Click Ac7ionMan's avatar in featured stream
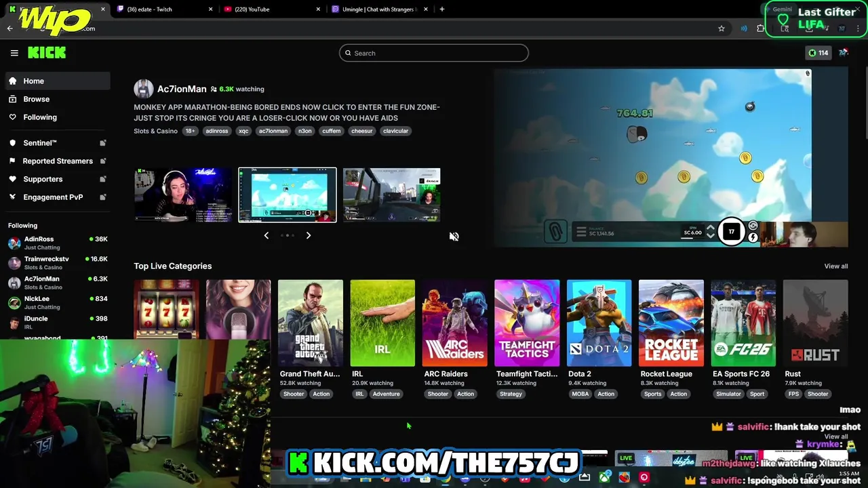Image resolution: width=868 pixels, height=488 pixels. click(x=143, y=89)
